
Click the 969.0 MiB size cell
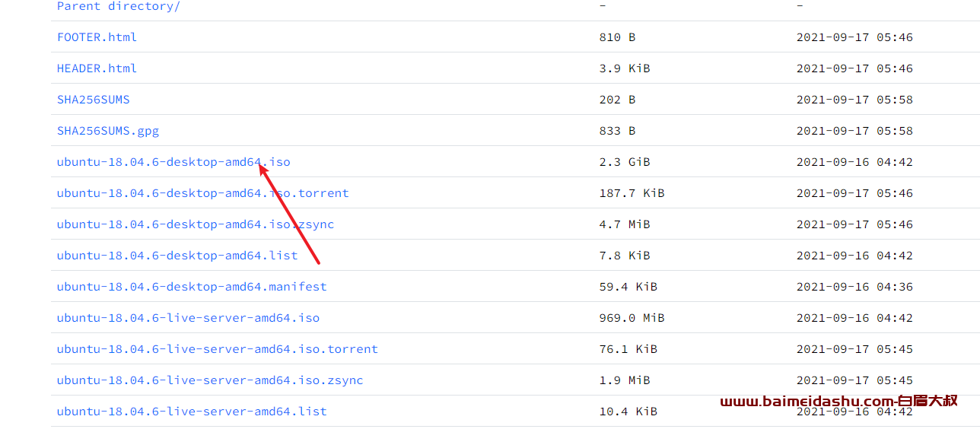[x=632, y=318]
